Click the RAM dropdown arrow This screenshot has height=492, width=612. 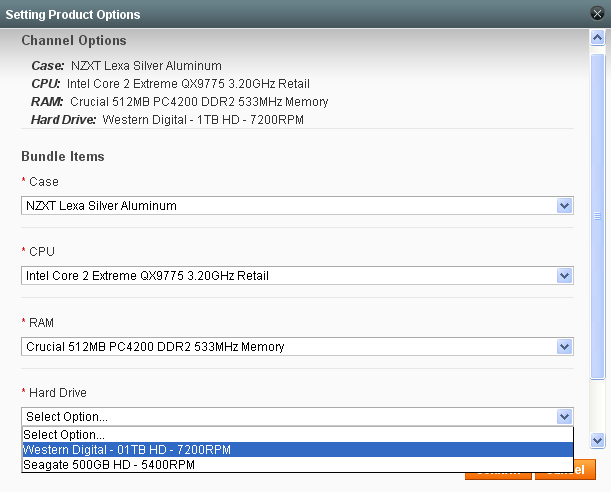point(565,347)
